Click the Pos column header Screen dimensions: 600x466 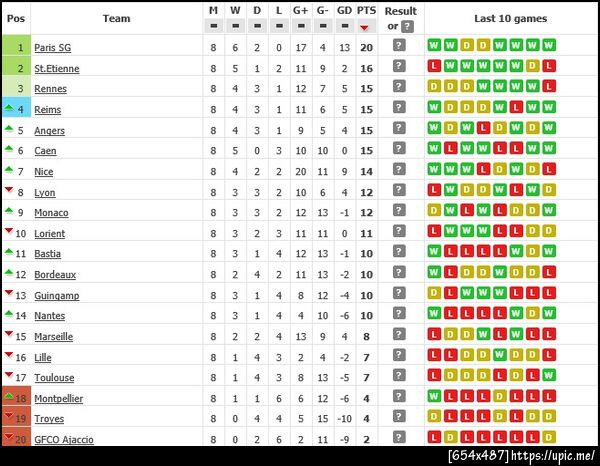tap(16, 18)
